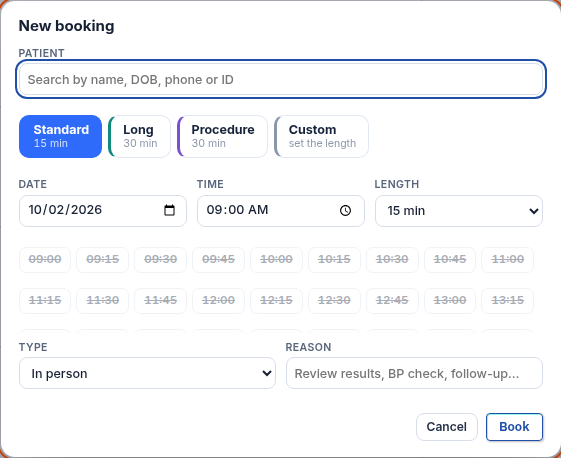Image resolution: width=561 pixels, height=458 pixels.
Task: Select the Long 30 min appointment preset
Action: click(140, 136)
